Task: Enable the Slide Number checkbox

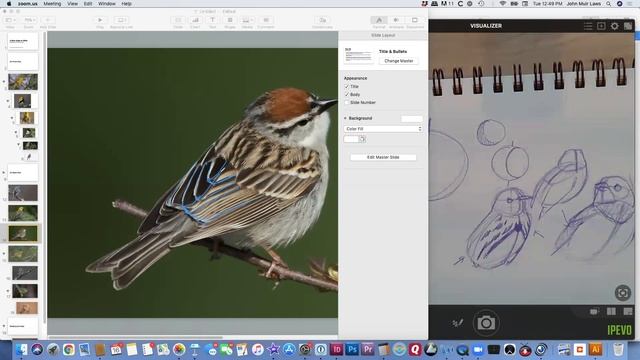Action: (x=347, y=102)
